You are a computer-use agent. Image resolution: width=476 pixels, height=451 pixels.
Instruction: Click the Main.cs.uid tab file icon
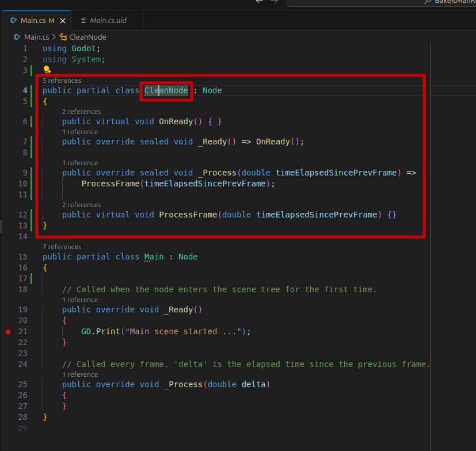click(84, 20)
